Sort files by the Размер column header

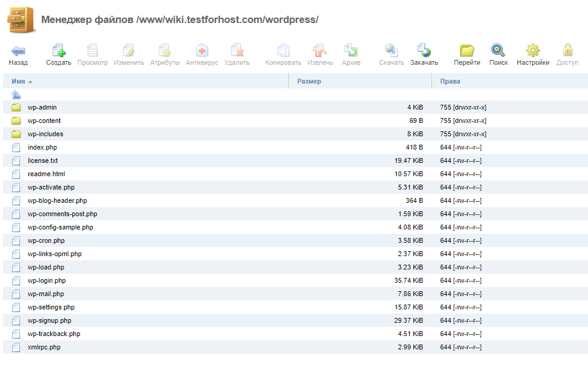(309, 81)
